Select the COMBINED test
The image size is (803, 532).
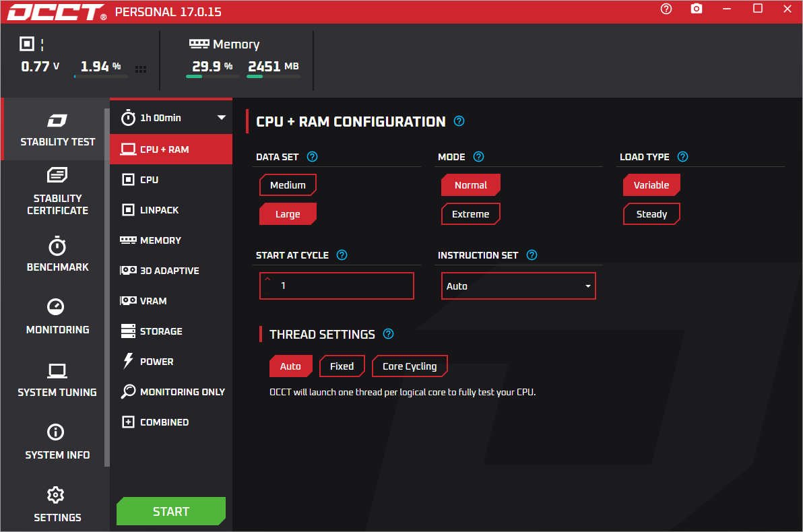coord(171,422)
